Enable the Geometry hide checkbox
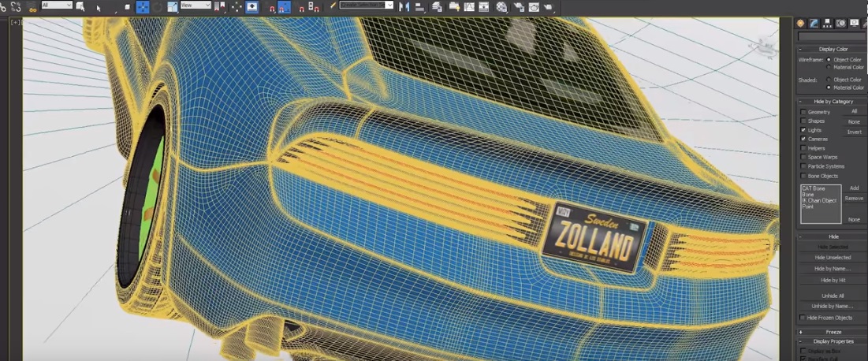 pyautogui.click(x=803, y=112)
